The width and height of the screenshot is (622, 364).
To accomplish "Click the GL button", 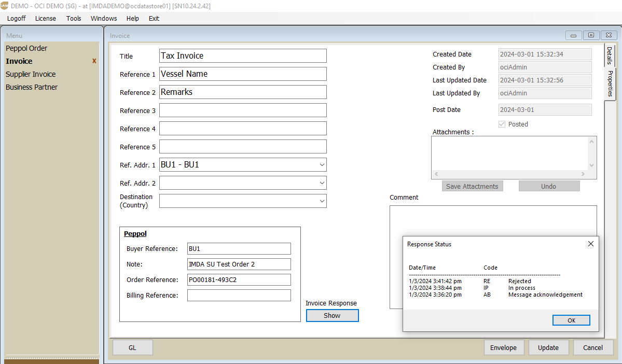I will 132,347.
